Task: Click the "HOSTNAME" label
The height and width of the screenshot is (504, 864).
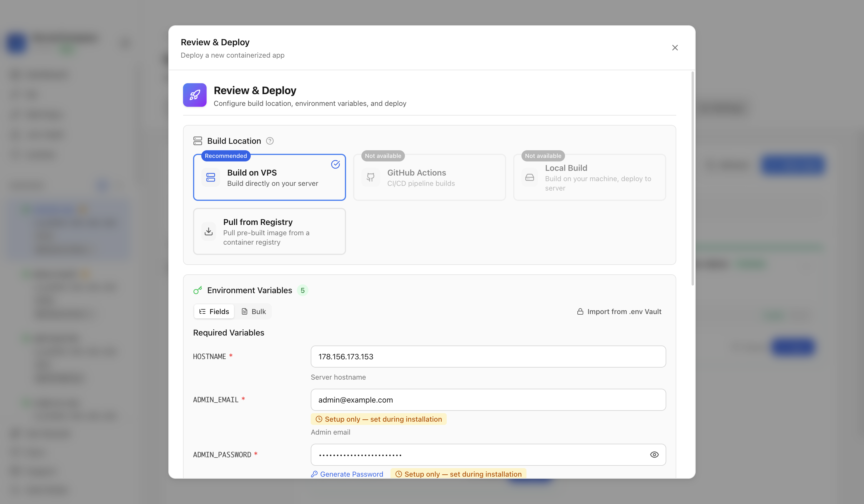Action: point(210,356)
